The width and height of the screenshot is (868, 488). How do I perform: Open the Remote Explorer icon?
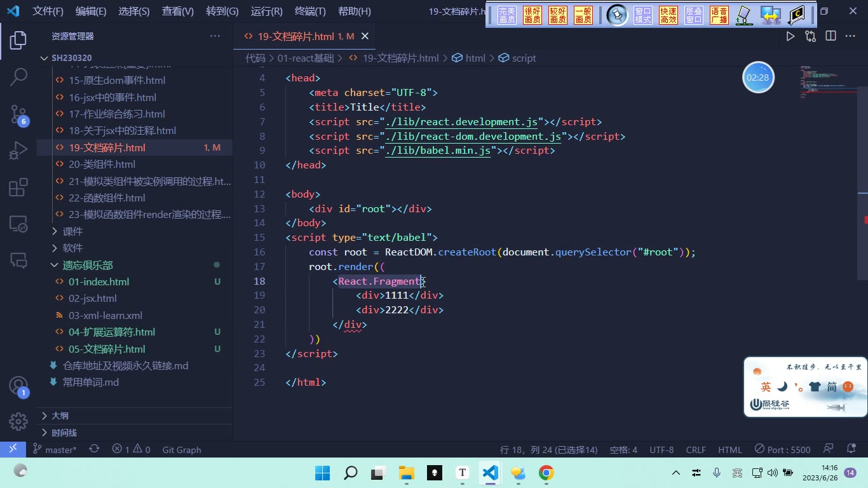[18, 224]
